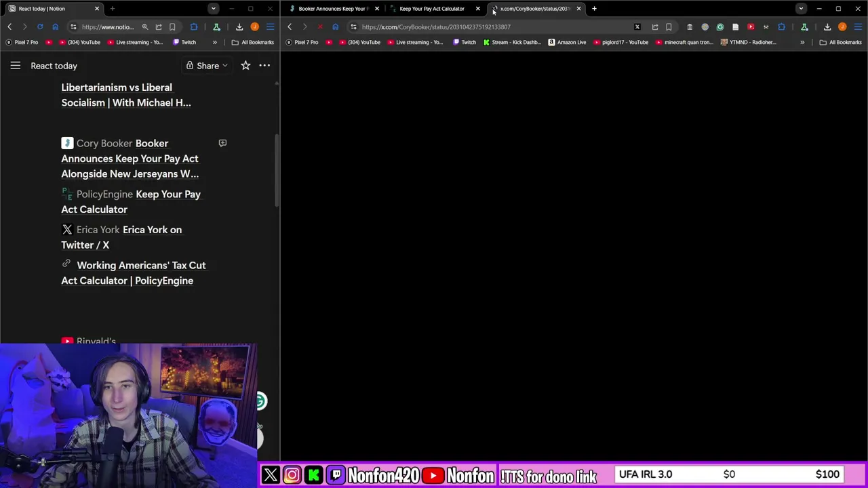The width and height of the screenshot is (868, 488).
Task: Open downloads in the right browser window
Action: [x=827, y=27]
